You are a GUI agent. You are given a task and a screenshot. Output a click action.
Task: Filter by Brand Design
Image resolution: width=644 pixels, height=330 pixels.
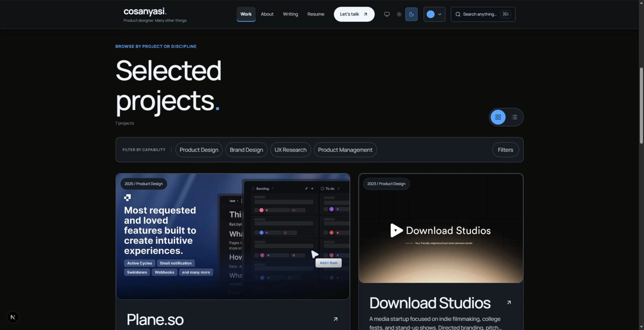(x=246, y=150)
